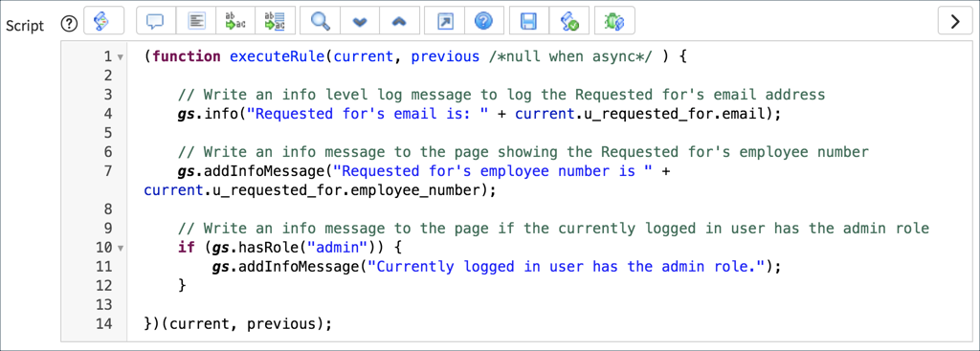Screen dimensions: 980x351
Task: Jump to next match with down chevron
Action: coord(360,21)
